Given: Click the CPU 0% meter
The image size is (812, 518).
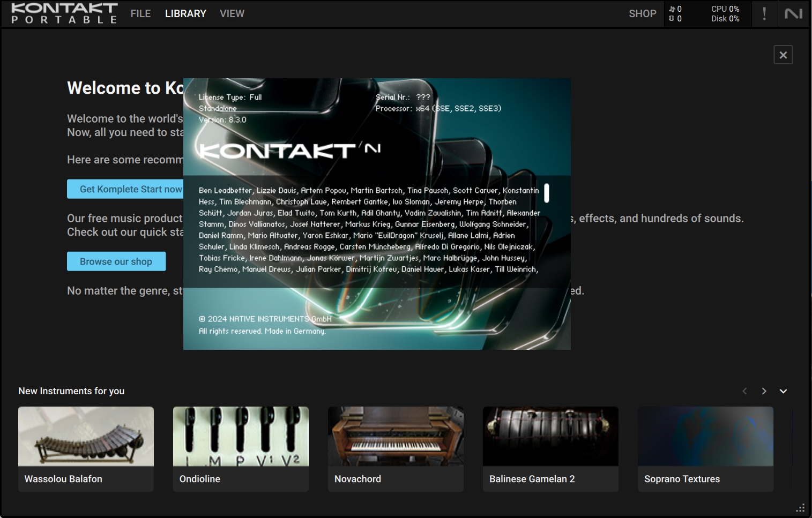Looking at the screenshot, I should [x=725, y=9].
